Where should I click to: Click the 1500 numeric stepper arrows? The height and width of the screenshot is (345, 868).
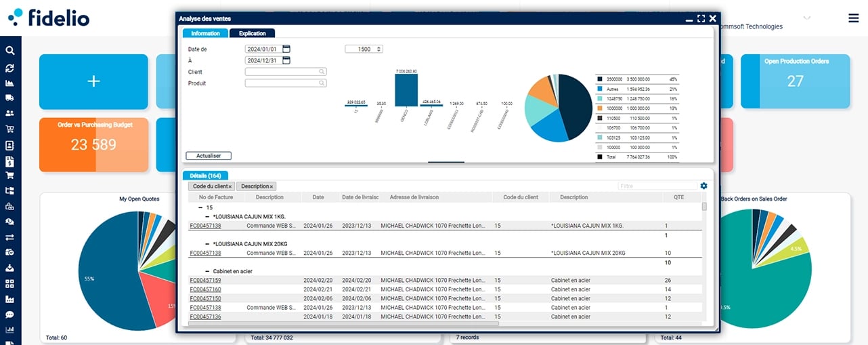click(379, 49)
